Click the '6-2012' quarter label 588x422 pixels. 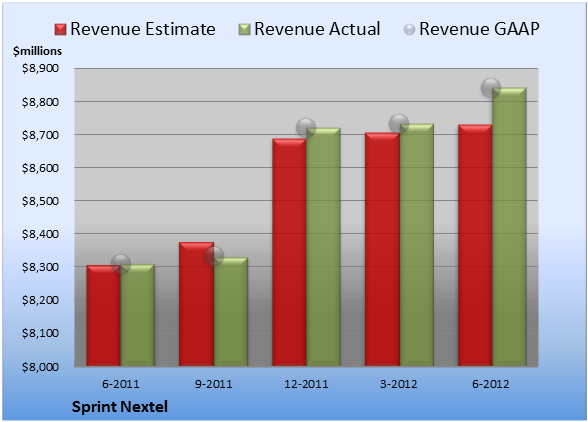pyautogui.click(x=491, y=384)
